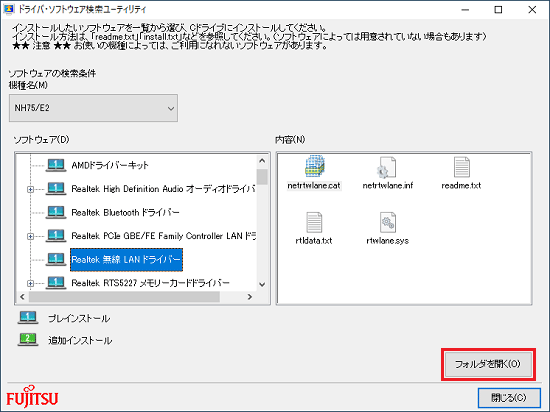Click the Realtek High Definition Audio laptop icon
The height and width of the screenshot is (412, 550).
coord(56,189)
